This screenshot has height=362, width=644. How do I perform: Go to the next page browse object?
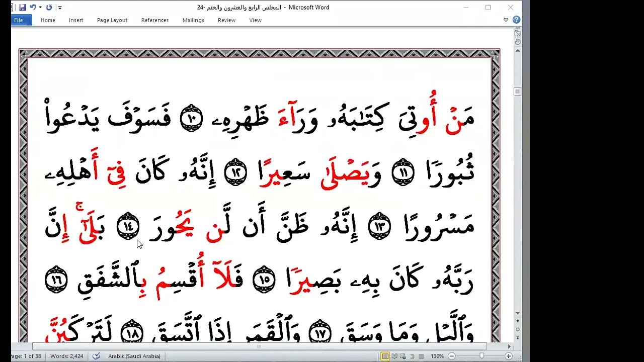(517, 338)
